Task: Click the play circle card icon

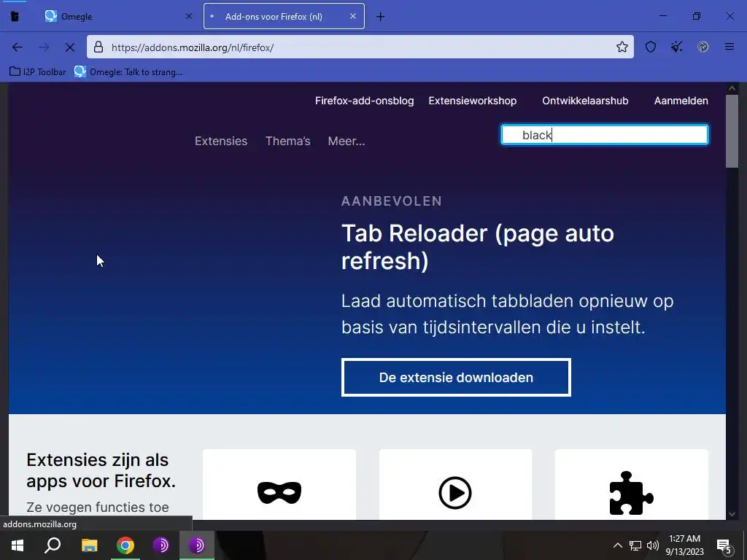Action: click(455, 492)
